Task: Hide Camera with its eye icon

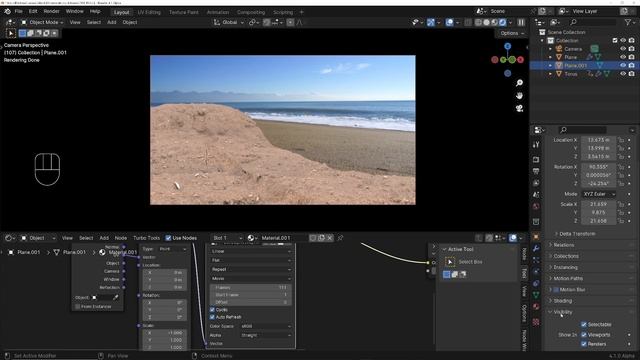Action: (623, 49)
